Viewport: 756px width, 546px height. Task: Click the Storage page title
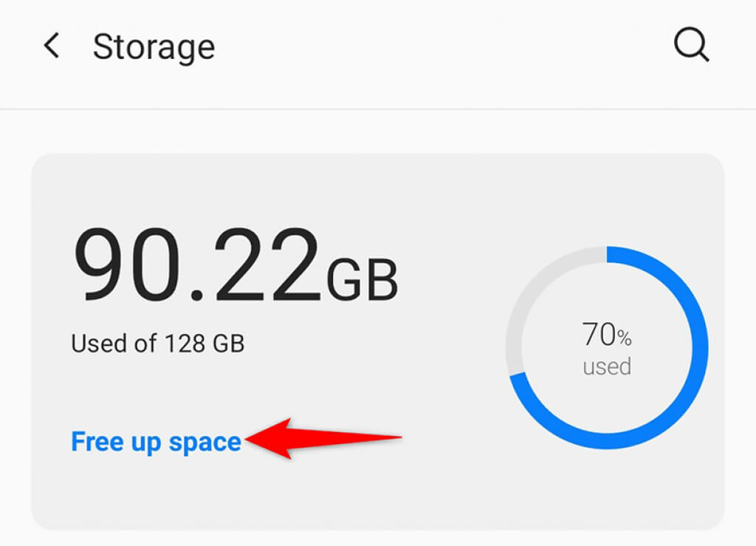[154, 47]
